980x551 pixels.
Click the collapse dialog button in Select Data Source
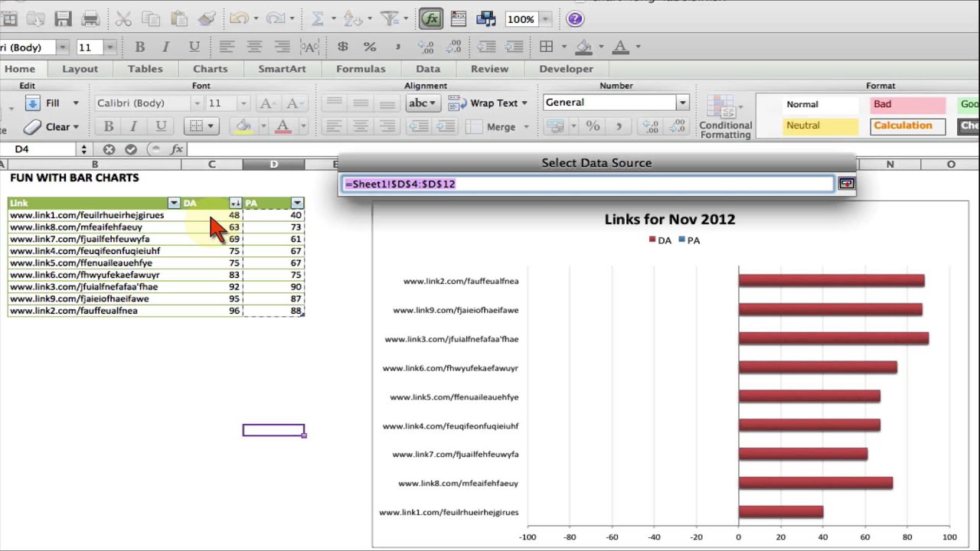pos(846,184)
